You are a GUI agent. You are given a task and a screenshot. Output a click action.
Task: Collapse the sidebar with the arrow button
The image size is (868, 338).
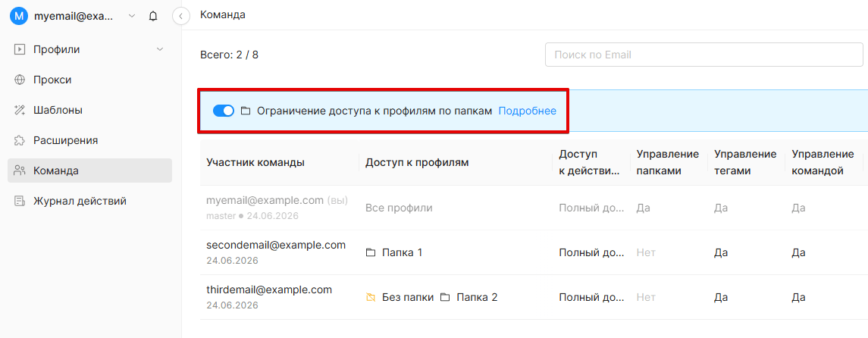click(181, 17)
